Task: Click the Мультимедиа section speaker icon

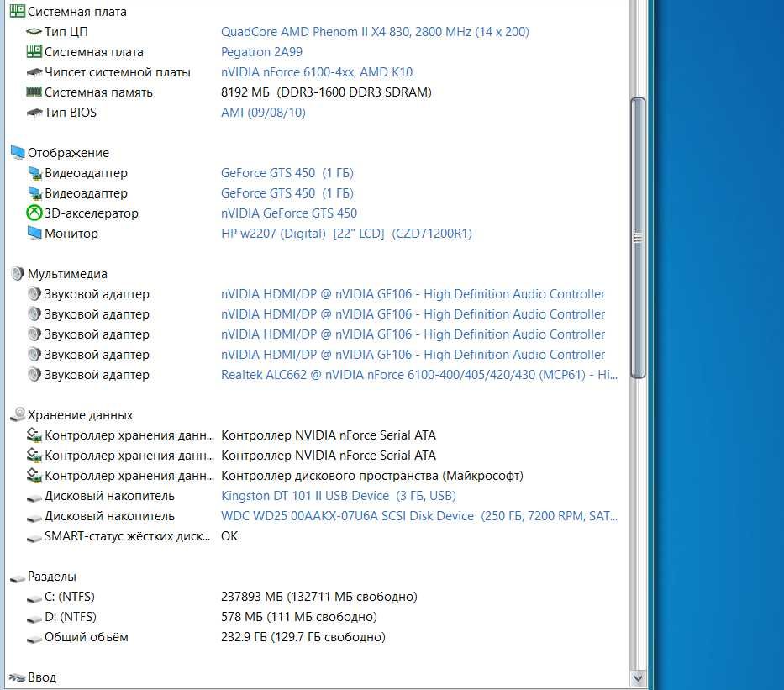Action: [18, 273]
